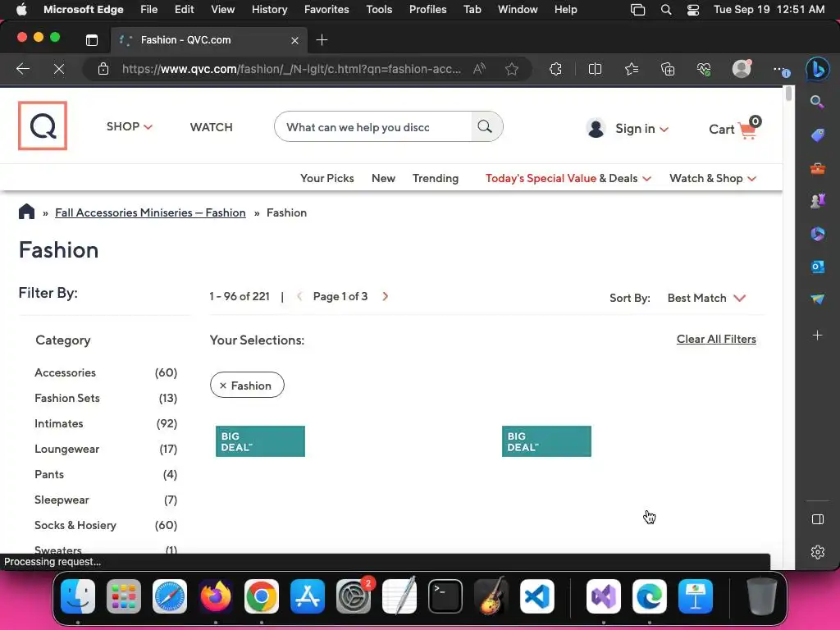The image size is (840, 630).
Task: Open the sidebar Tools briefcase icon
Action: pos(818,169)
